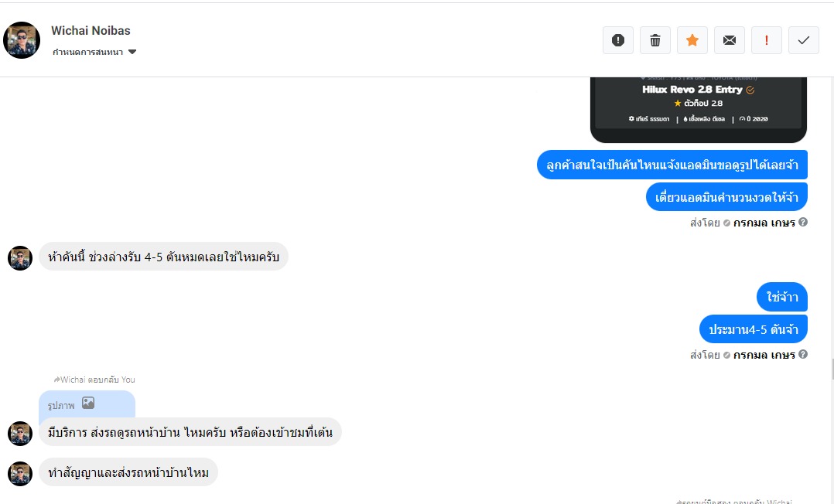Click avatar beside the 4-5 ต้น question
This screenshot has height=504, width=834.
tap(20, 258)
